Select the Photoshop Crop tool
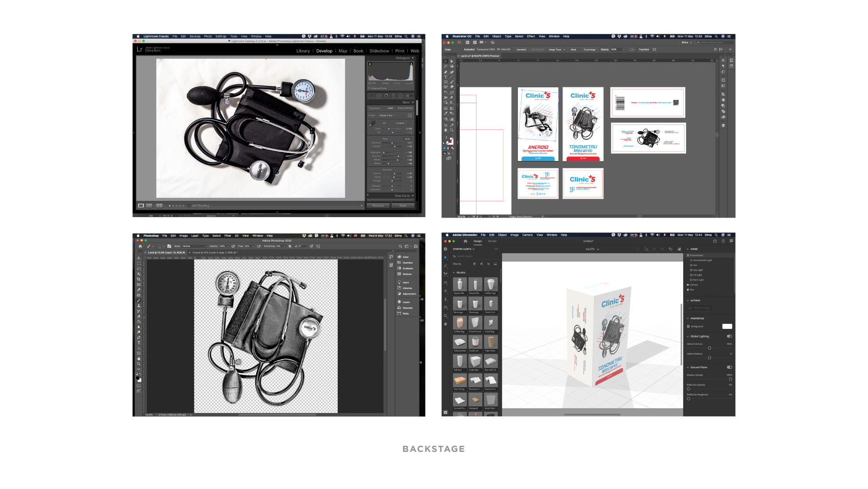 tap(139, 279)
